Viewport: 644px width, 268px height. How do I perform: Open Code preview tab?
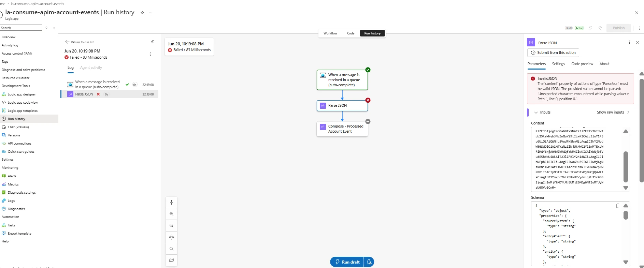(582, 64)
